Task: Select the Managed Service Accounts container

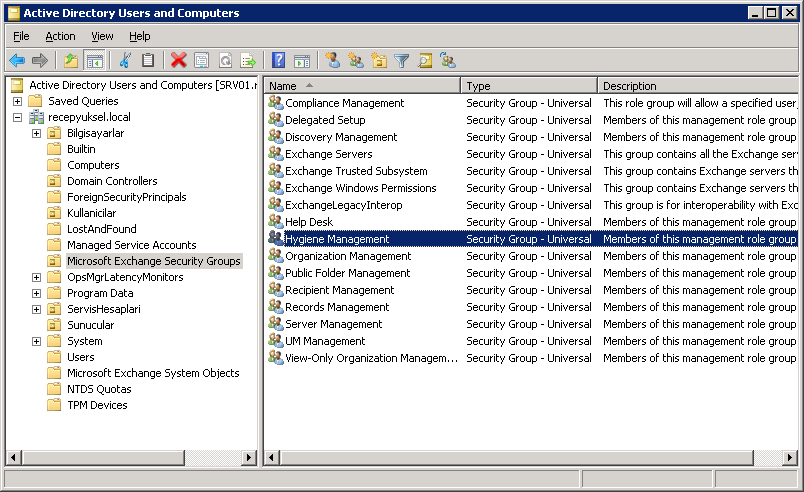Action: [x=131, y=245]
